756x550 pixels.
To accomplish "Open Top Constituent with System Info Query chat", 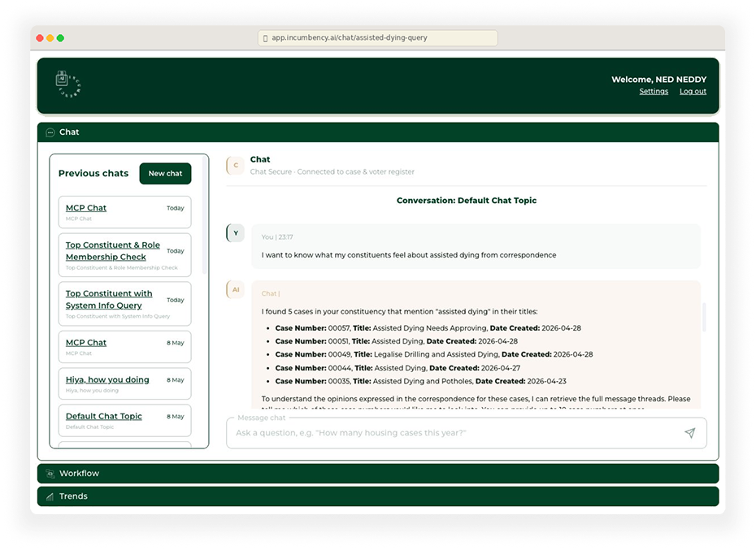I will click(x=125, y=304).
